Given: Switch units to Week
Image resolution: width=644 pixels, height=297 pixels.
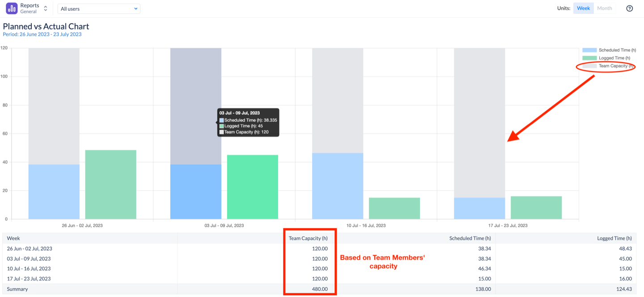Looking at the screenshot, I should coord(583,8).
